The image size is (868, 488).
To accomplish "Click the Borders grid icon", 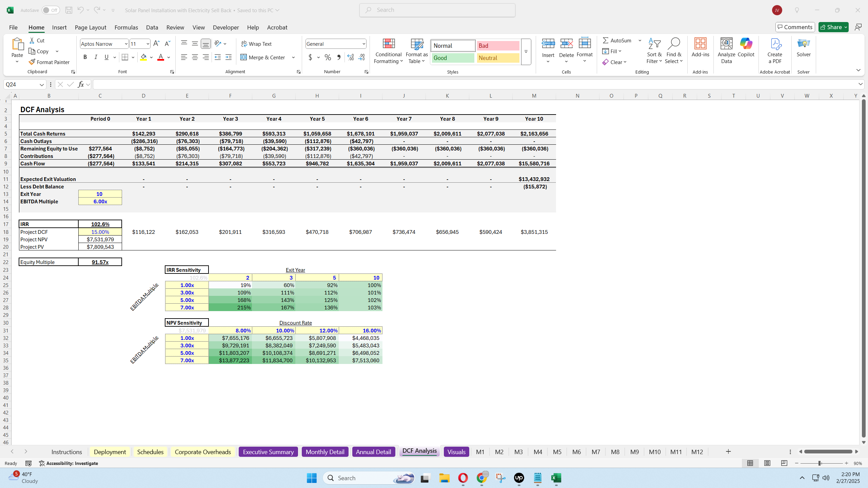I will [125, 57].
